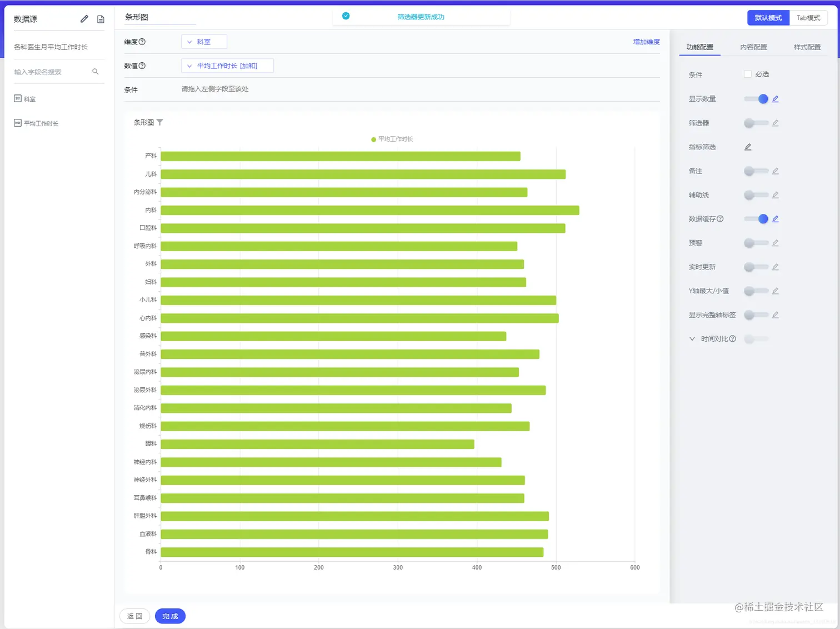
Task: Click the 骨科 bar in the chart
Action: tap(352, 552)
